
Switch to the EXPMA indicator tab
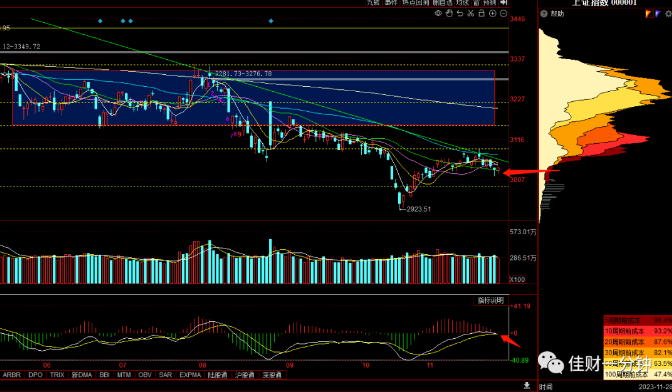(x=190, y=375)
